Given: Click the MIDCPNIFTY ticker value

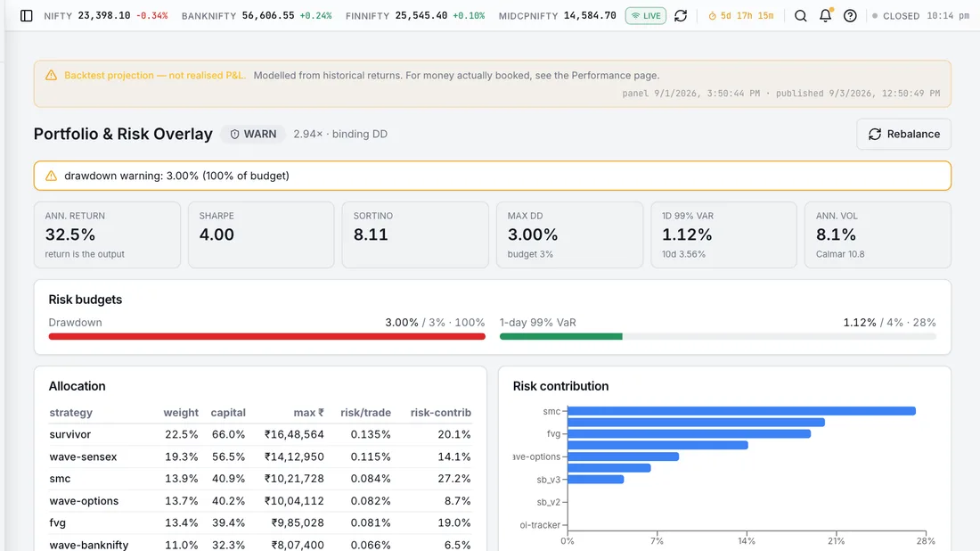Looking at the screenshot, I should (x=590, y=16).
